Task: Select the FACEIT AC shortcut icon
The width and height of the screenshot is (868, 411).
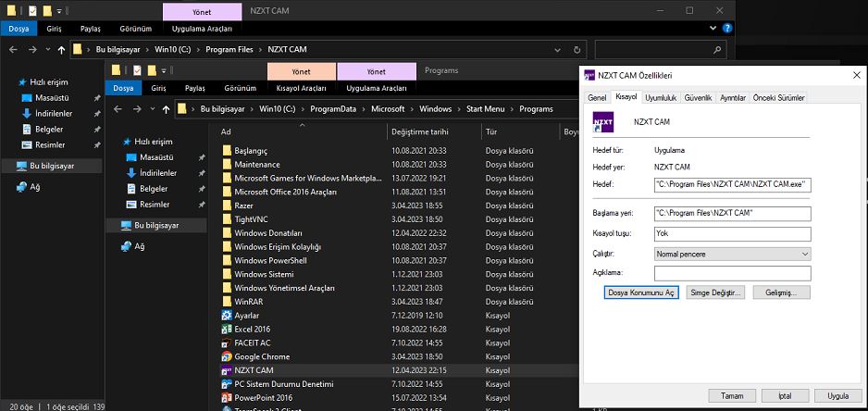Action: (x=227, y=342)
